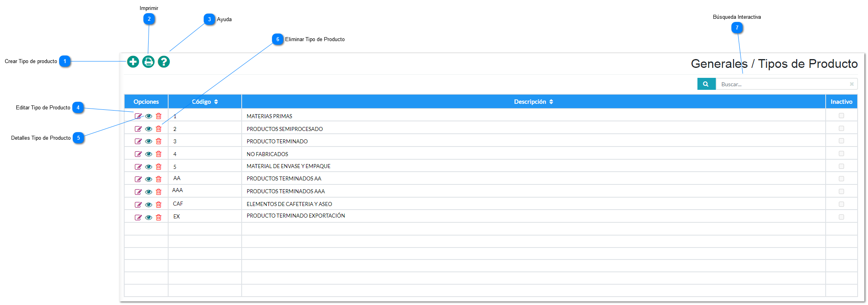Clear search with the X icon

click(852, 84)
